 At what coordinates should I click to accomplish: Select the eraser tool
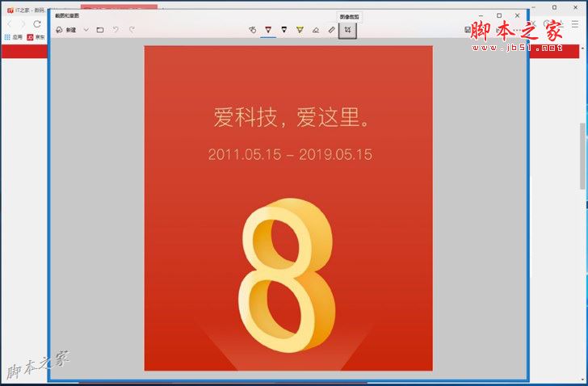pos(316,30)
